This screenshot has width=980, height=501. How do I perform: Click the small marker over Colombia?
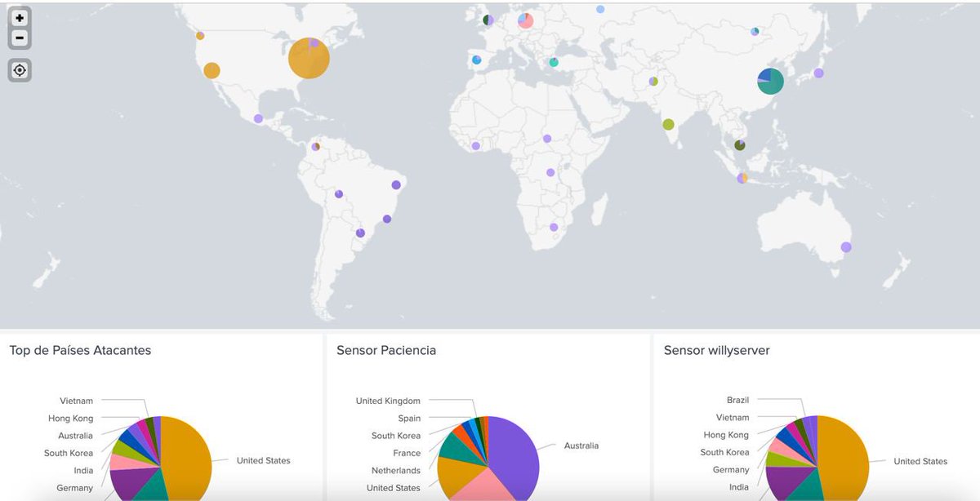(315, 147)
